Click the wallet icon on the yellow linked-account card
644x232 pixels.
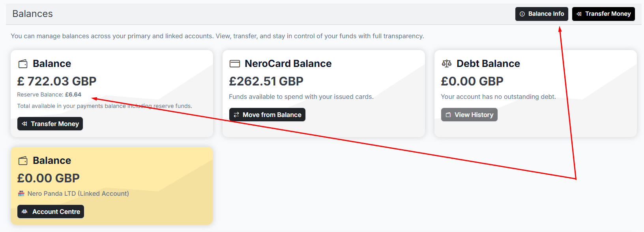click(23, 161)
